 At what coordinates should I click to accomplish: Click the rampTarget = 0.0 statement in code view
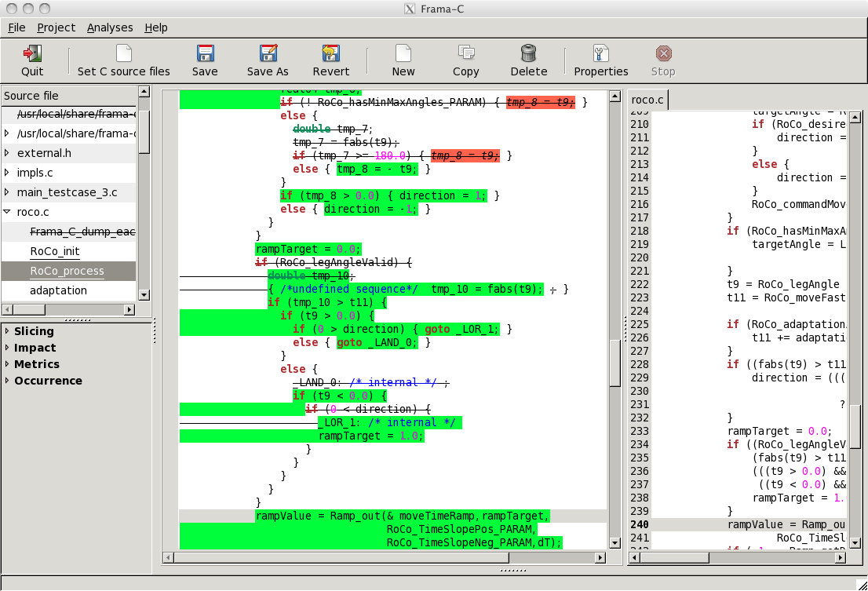308,249
